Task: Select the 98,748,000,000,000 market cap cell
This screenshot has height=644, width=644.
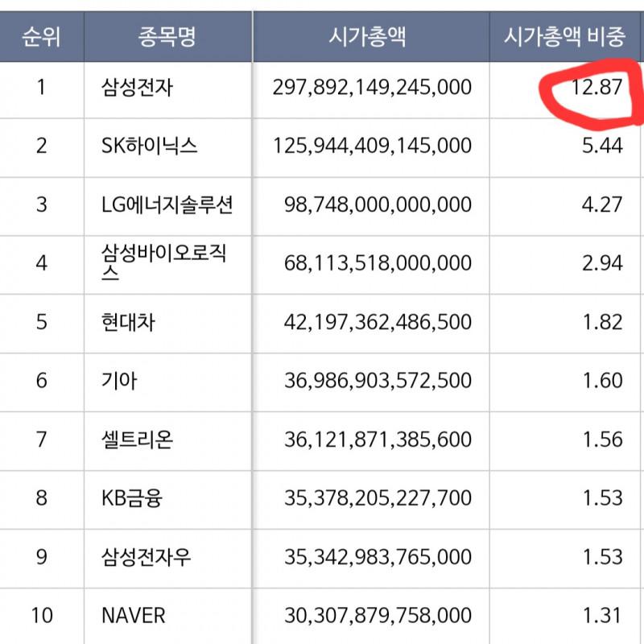Action: [378, 204]
